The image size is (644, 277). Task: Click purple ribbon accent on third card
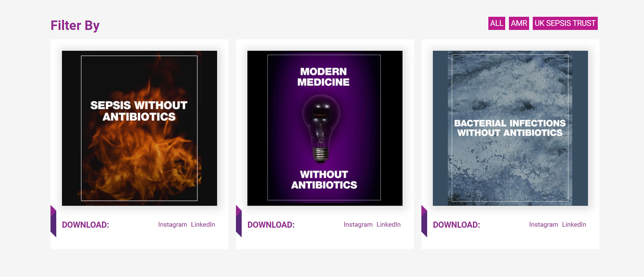[x=424, y=221]
